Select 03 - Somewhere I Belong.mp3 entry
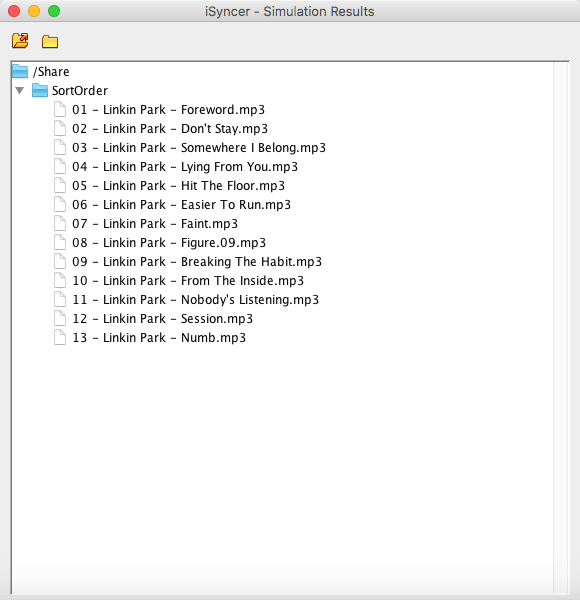 [199, 148]
